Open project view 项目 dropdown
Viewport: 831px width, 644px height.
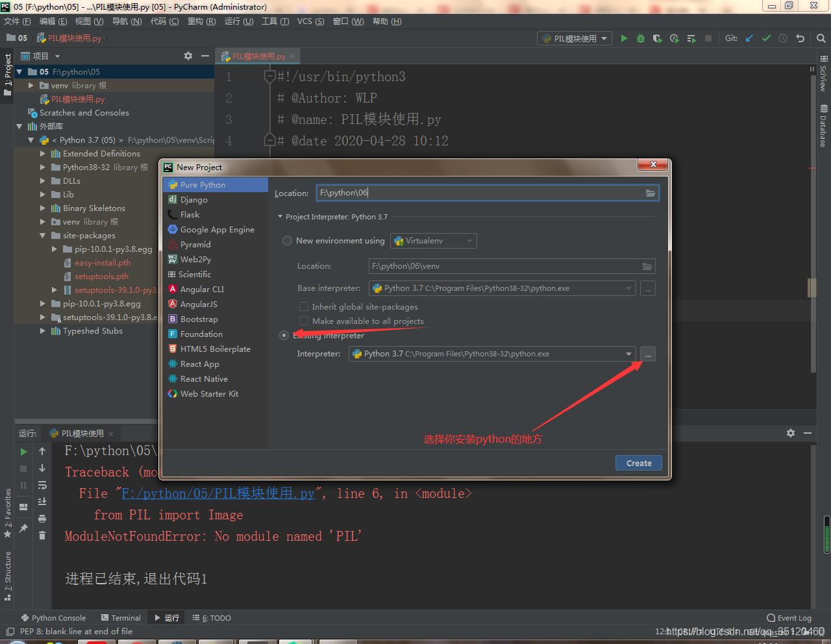coord(41,56)
